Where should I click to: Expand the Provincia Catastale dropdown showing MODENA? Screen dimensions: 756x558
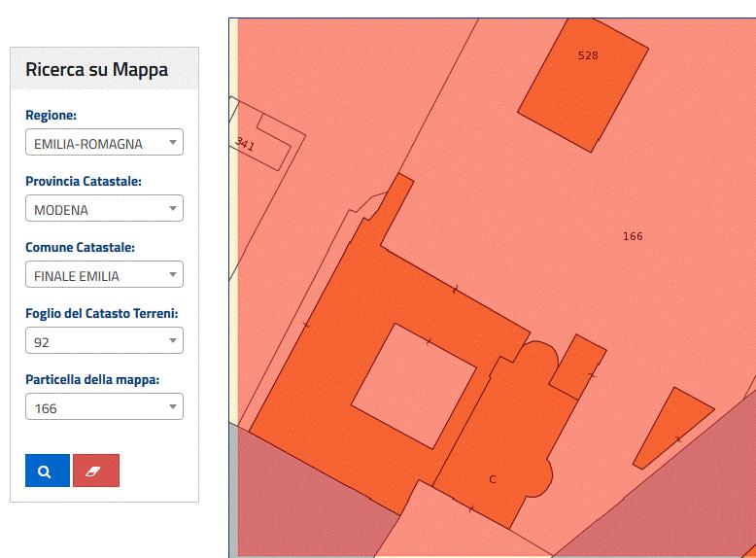click(104, 210)
